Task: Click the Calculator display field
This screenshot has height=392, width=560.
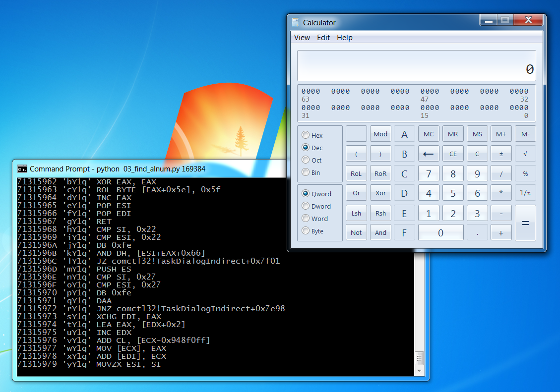Action: coord(417,66)
